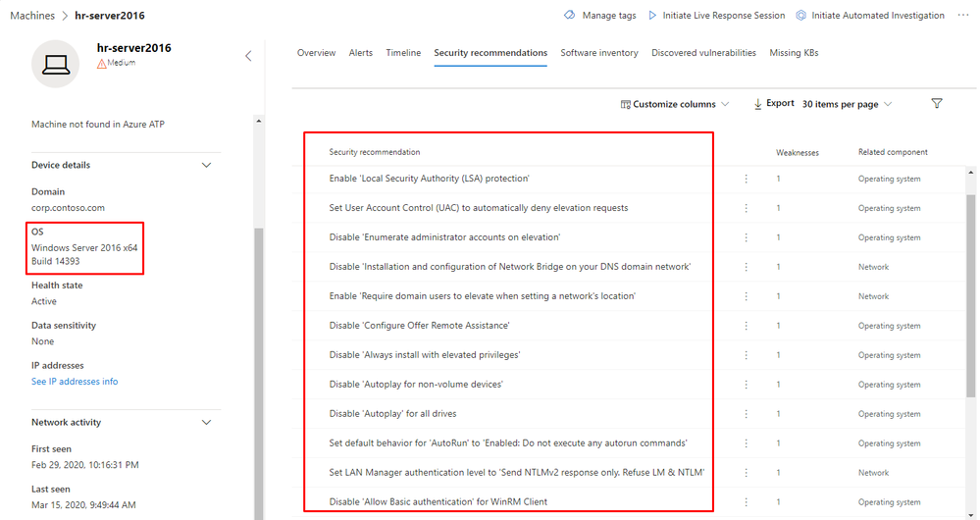
Task: Open Disable 'Autoplay' for all drives
Action: coord(393,413)
